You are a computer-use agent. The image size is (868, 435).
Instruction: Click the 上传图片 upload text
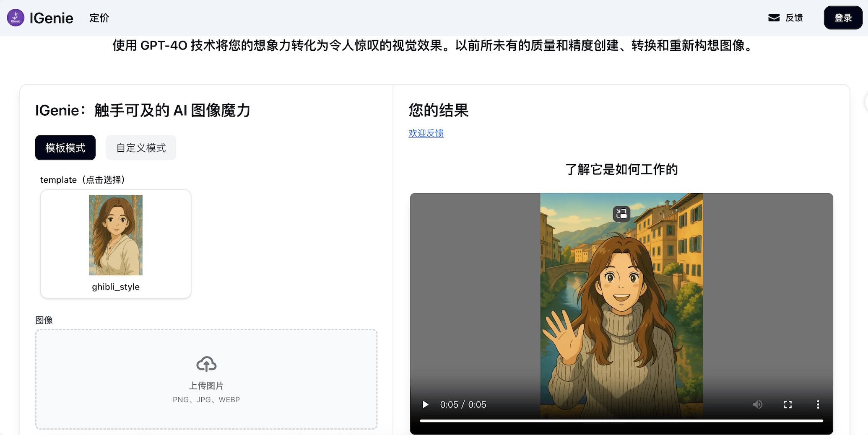(x=206, y=386)
